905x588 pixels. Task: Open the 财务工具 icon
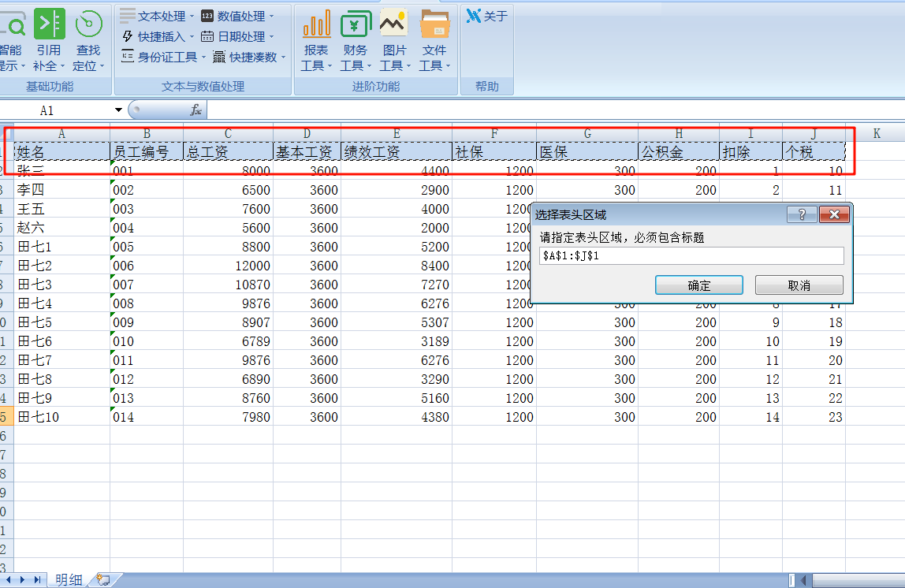coord(356,24)
